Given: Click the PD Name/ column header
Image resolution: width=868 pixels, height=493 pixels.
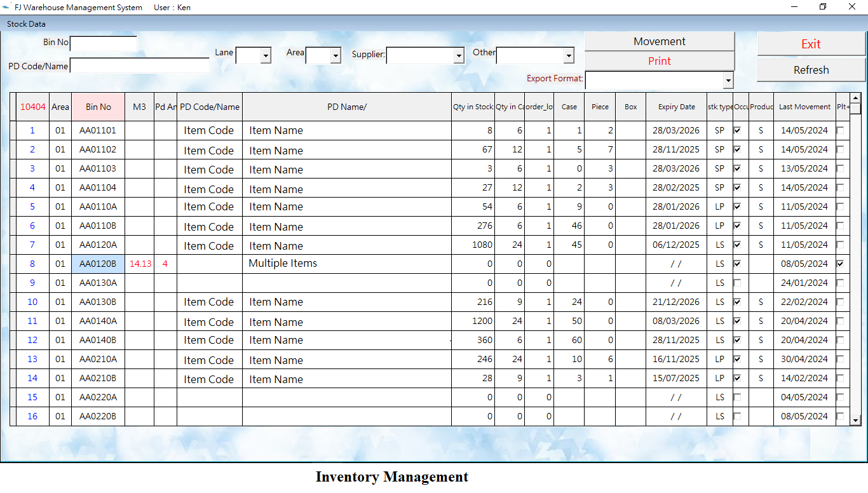Looking at the screenshot, I should pos(347,107).
